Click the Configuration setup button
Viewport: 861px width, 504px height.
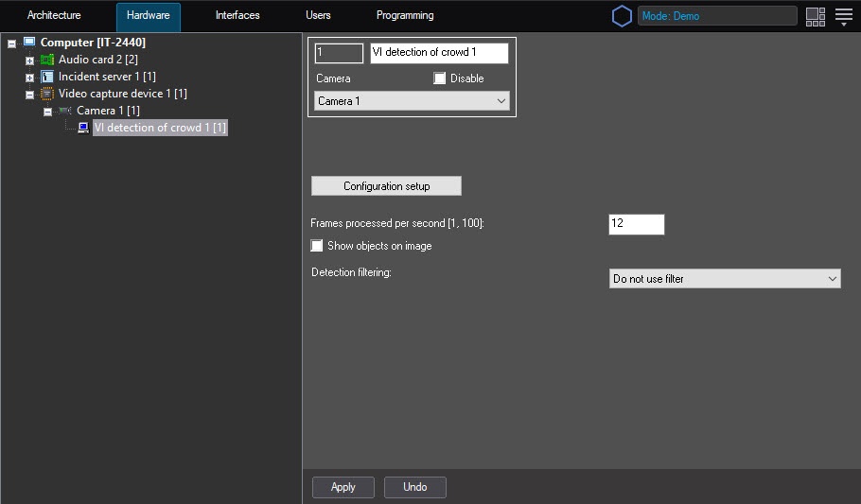[x=386, y=186]
